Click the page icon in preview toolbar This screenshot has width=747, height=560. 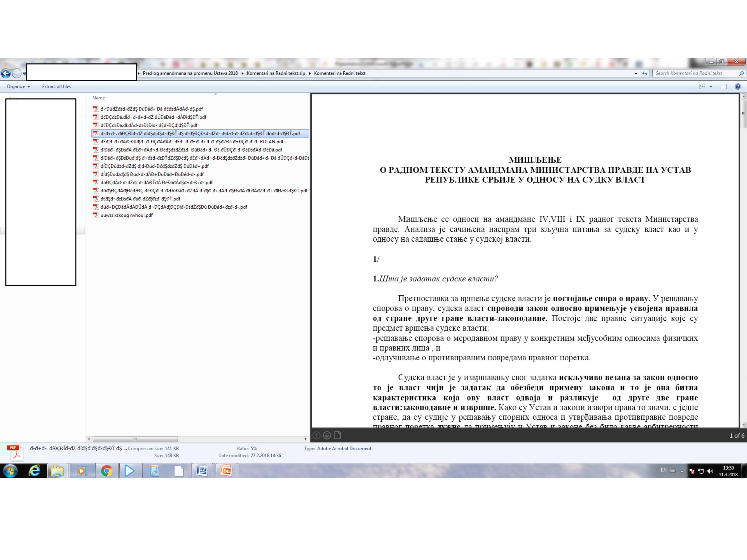tap(338, 436)
